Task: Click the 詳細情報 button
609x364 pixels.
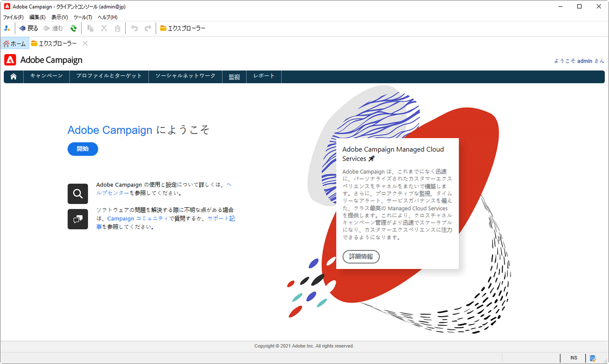Action: [x=361, y=257]
